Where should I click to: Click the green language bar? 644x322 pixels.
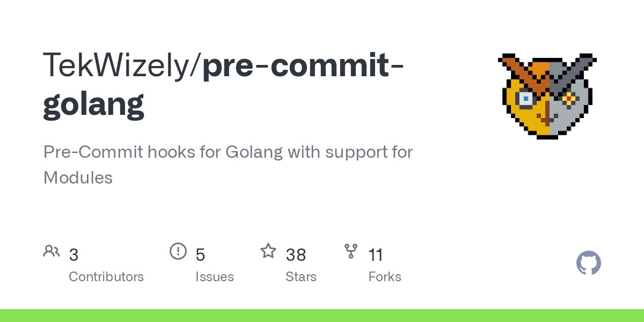[322, 316]
